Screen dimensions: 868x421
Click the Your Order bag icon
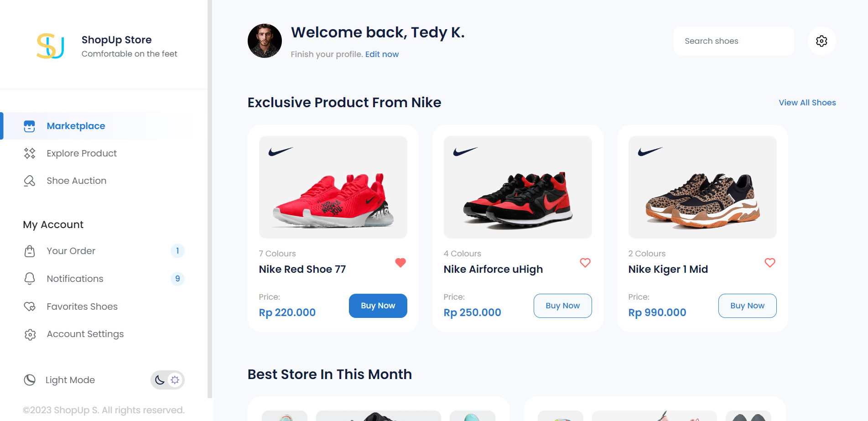coord(30,251)
